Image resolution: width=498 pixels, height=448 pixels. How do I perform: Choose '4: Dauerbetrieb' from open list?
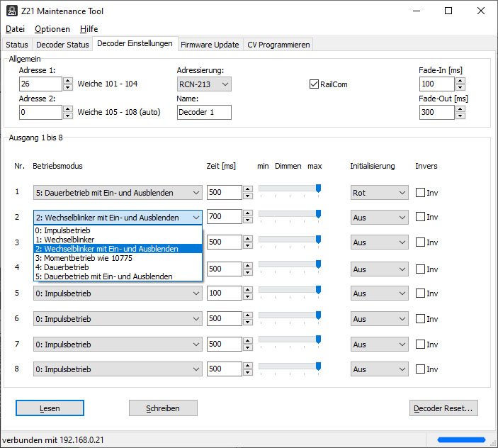pyautogui.click(x=118, y=267)
